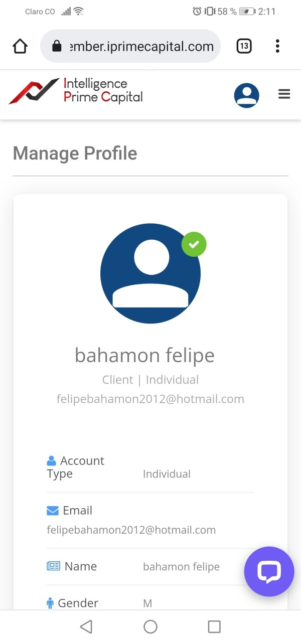The image size is (301, 644).
Task: Click the Intelligence Prime Capital logo
Action: click(76, 91)
